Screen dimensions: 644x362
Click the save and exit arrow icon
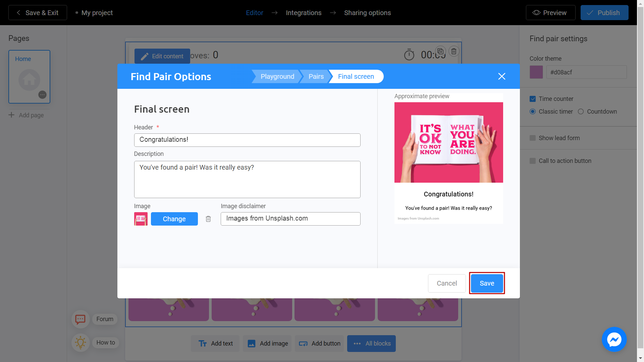coord(18,12)
